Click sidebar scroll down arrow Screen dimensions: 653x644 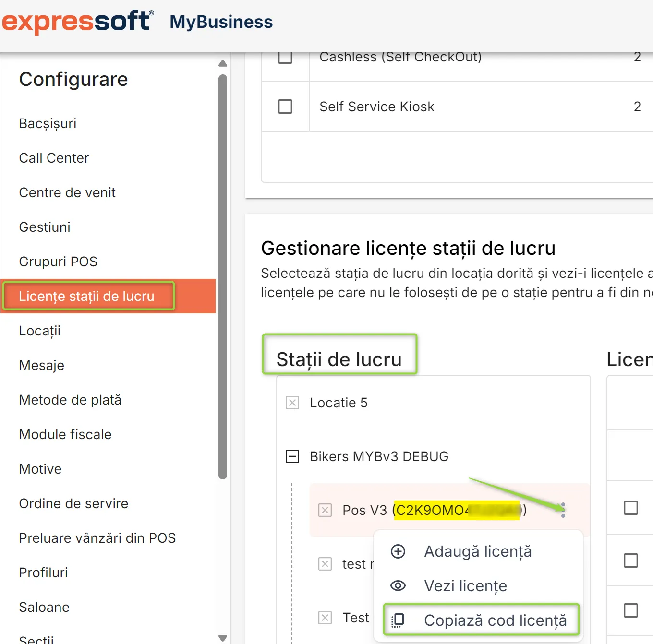(222, 638)
